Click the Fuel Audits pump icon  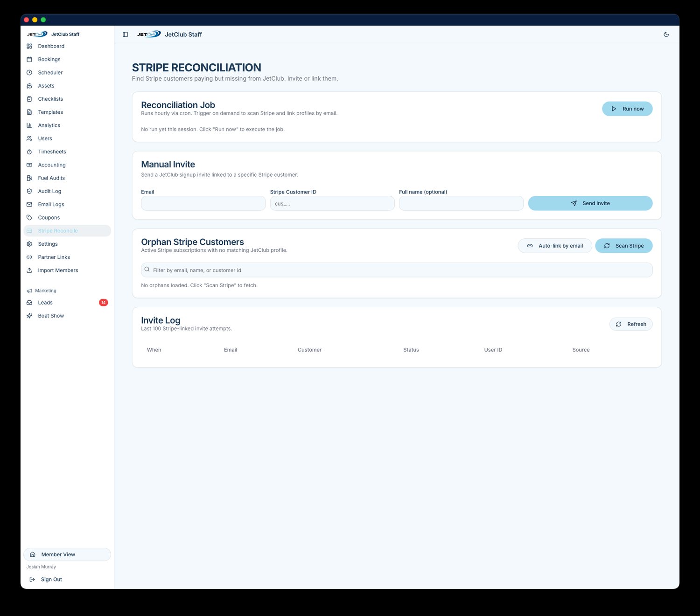coord(29,178)
